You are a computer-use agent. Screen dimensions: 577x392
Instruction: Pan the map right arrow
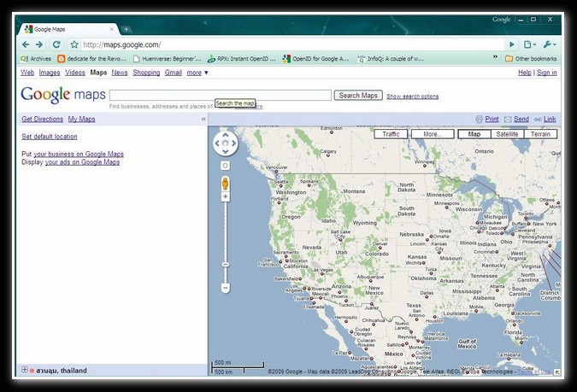234,143
